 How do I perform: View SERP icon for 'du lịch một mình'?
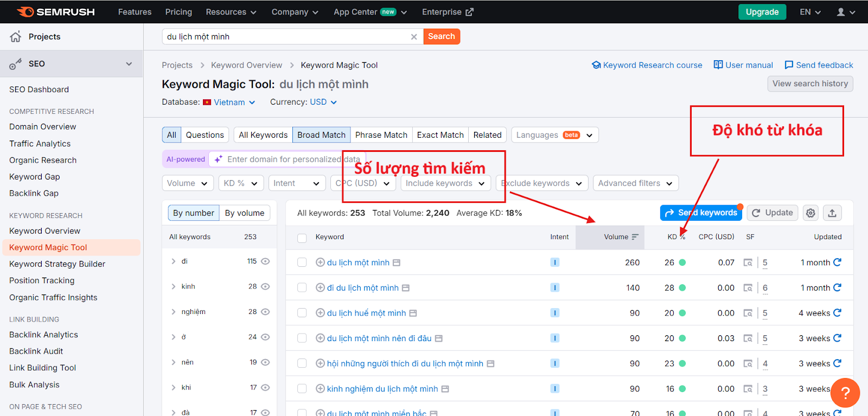(x=748, y=263)
